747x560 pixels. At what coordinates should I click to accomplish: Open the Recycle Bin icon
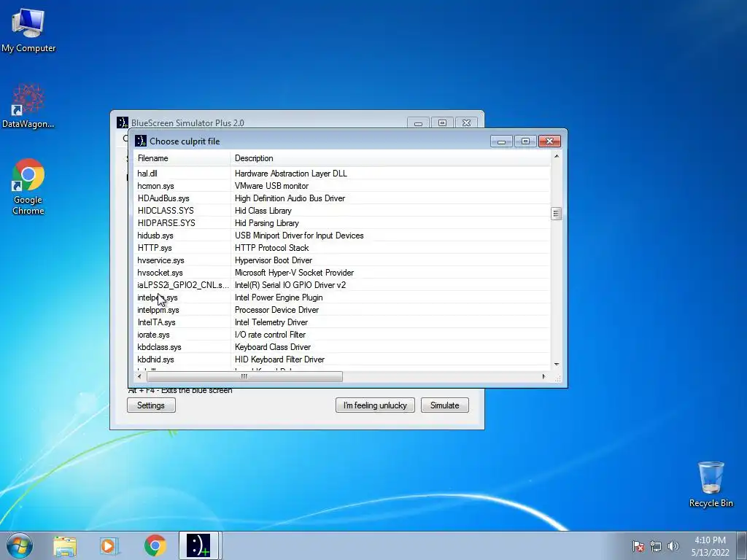click(x=711, y=484)
